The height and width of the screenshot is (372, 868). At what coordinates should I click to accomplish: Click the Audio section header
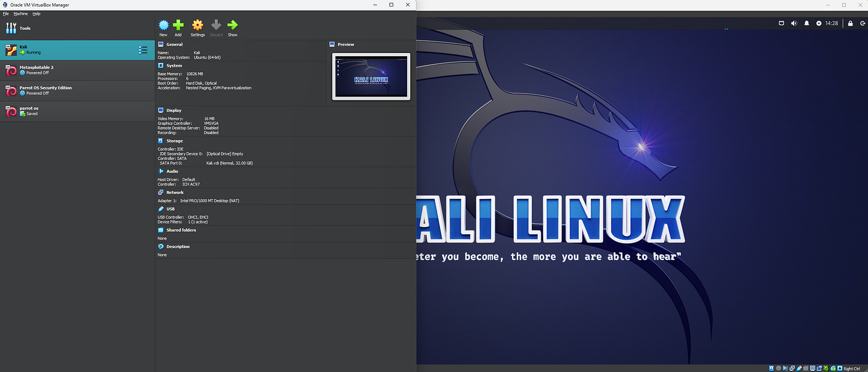[x=172, y=171]
